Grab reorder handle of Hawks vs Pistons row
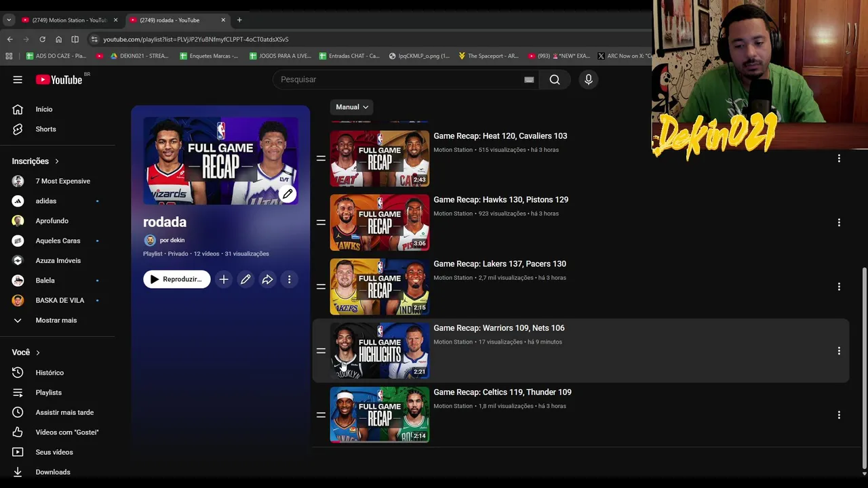 tap(321, 222)
